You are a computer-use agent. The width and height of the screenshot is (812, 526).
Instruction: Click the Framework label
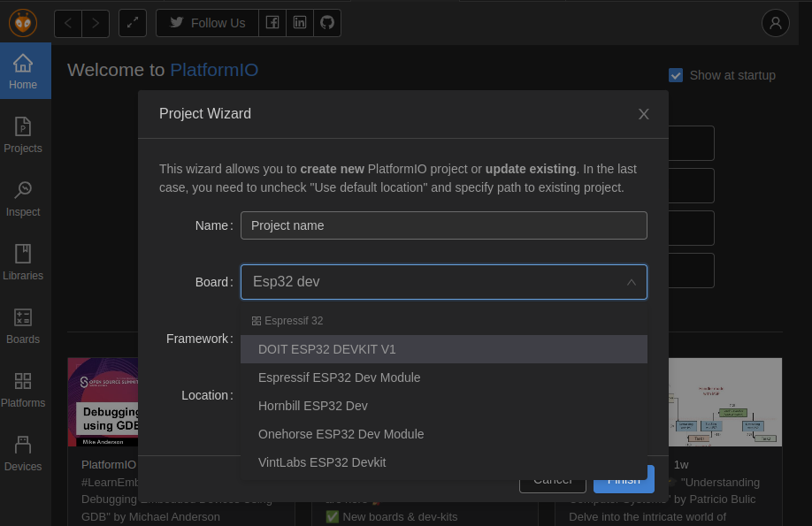pyautogui.click(x=199, y=339)
